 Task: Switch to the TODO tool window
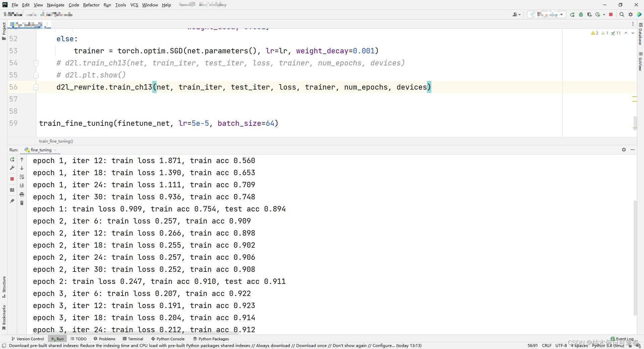pyautogui.click(x=78, y=339)
